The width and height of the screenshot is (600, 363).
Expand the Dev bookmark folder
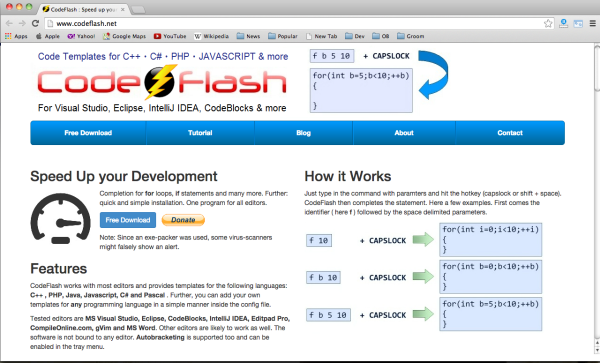point(355,36)
